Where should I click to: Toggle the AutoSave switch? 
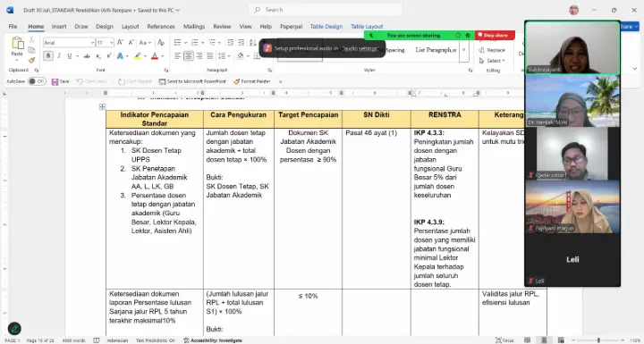pos(37,81)
